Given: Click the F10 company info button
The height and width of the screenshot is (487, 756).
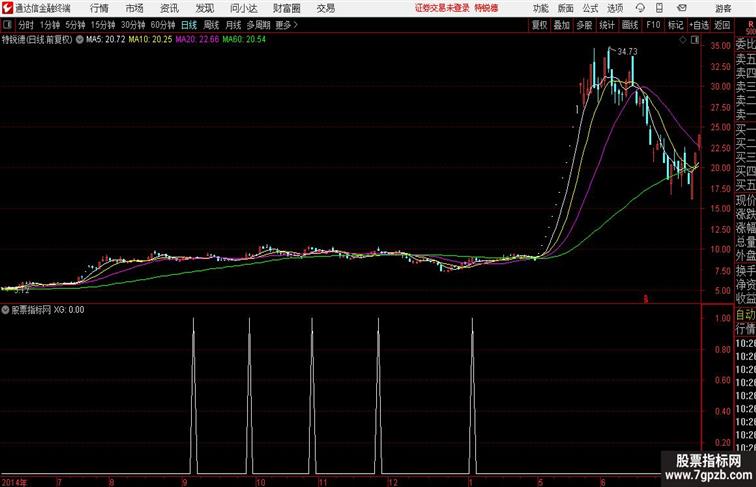Looking at the screenshot, I should 653,25.
